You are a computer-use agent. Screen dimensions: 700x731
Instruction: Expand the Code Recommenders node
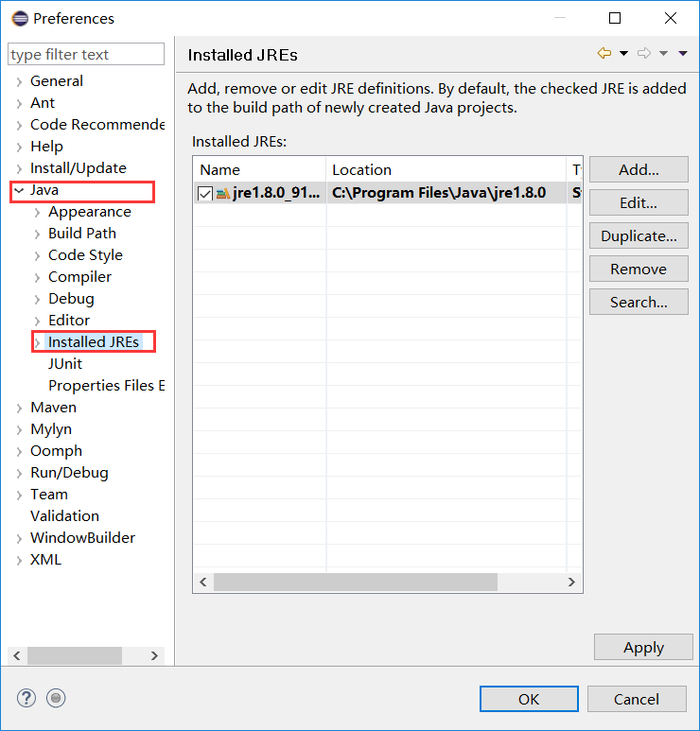(19, 126)
